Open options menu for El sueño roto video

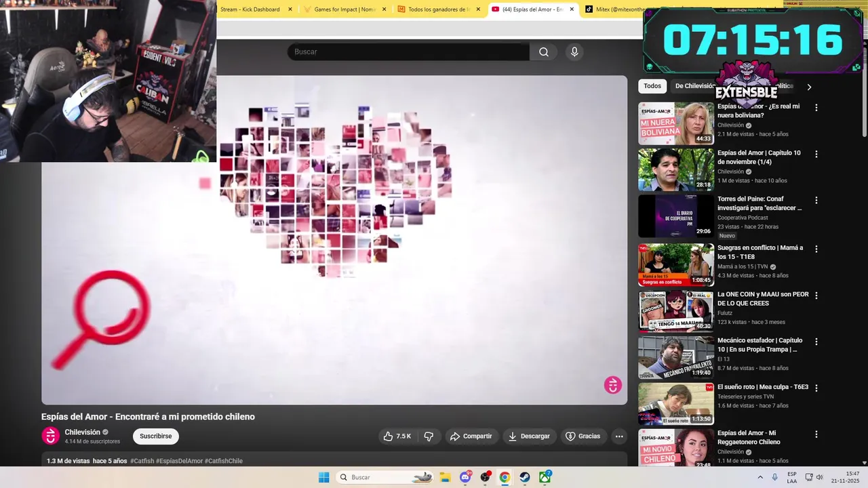816,388
